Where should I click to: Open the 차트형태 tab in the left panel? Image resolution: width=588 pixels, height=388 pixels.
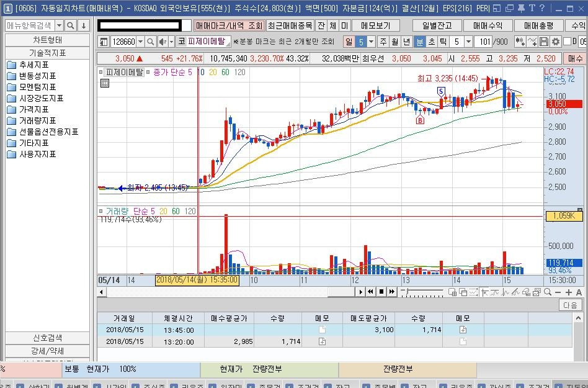coord(47,40)
